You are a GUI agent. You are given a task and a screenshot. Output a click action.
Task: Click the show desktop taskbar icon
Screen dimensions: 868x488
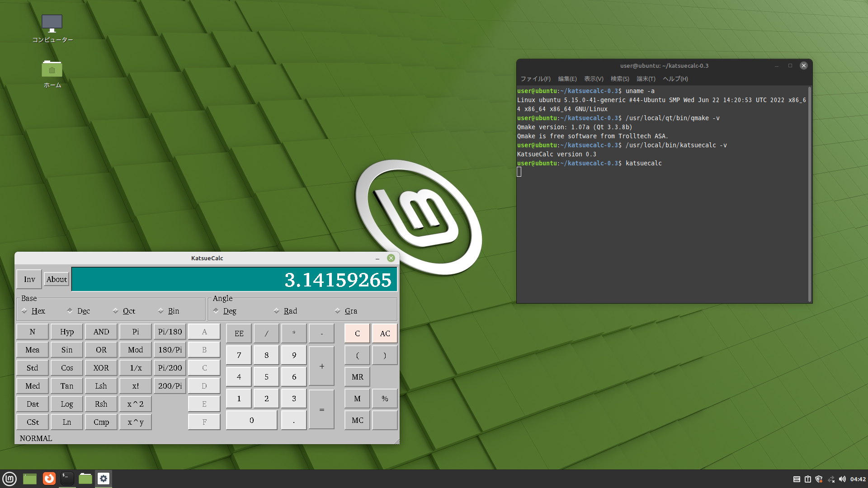click(x=30, y=479)
